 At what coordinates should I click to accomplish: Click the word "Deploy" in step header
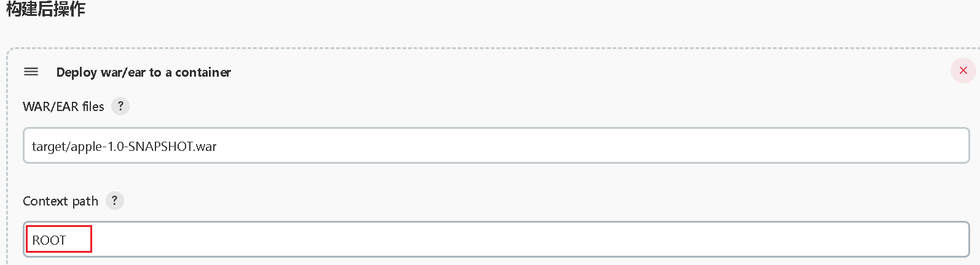point(77,72)
